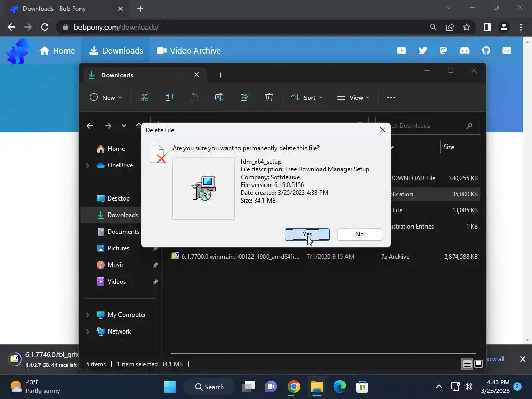Close the Delete File dialog

383,130
